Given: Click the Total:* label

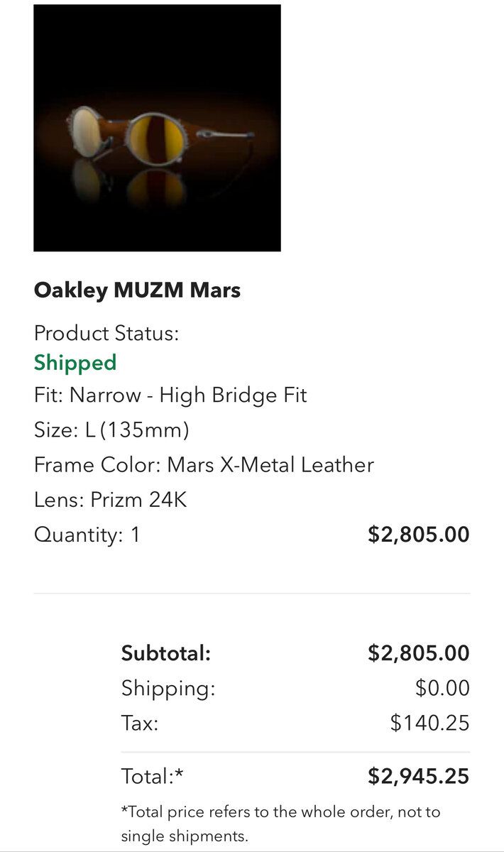Looking at the screenshot, I should pos(153,776).
